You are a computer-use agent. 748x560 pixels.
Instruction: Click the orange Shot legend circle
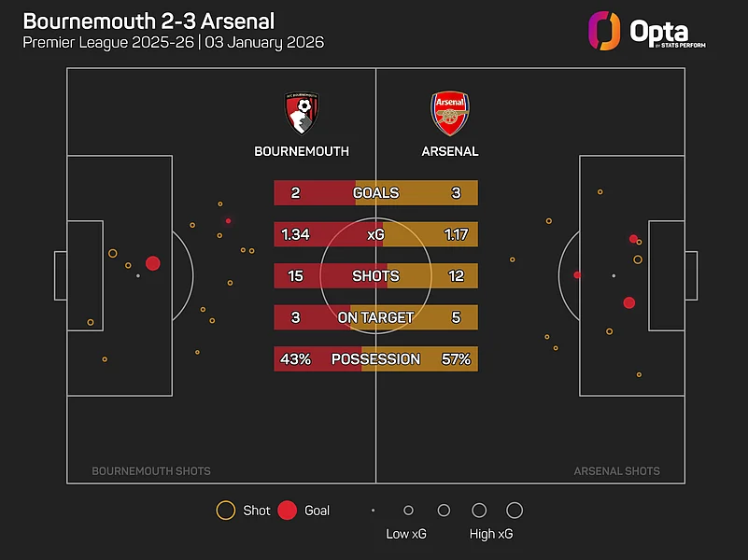pyautogui.click(x=225, y=511)
